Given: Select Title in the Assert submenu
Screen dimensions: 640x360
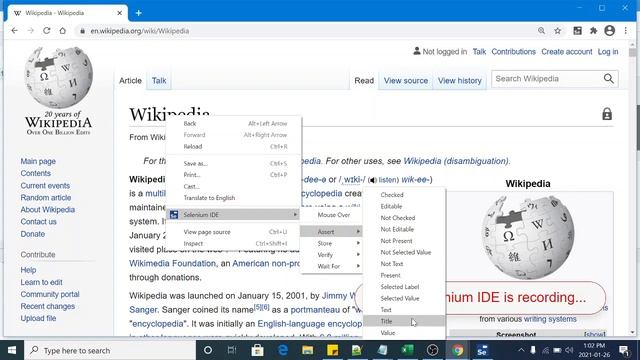Looking at the screenshot, I should click(x=404, y=321).
